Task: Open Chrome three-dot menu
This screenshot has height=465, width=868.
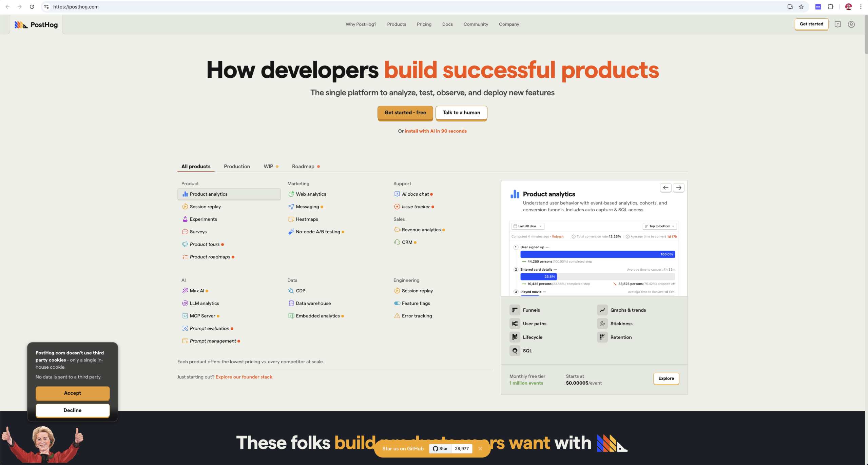Action: [x=861, y=7]
